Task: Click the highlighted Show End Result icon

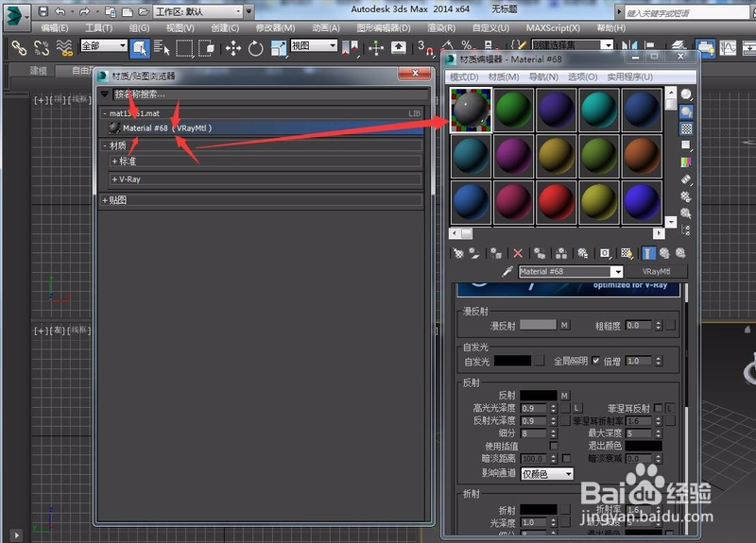Action: click(648, 253)
